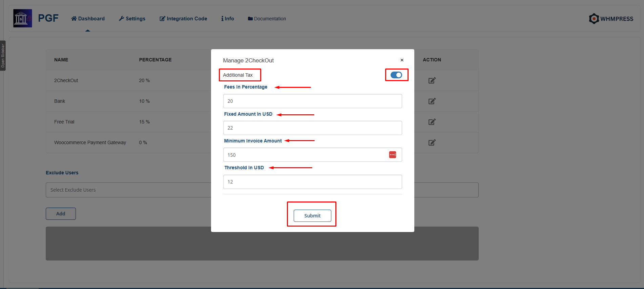Expand the Open Sidebar handle
This screenshot has width=644, height=289.
click(3, 56)
